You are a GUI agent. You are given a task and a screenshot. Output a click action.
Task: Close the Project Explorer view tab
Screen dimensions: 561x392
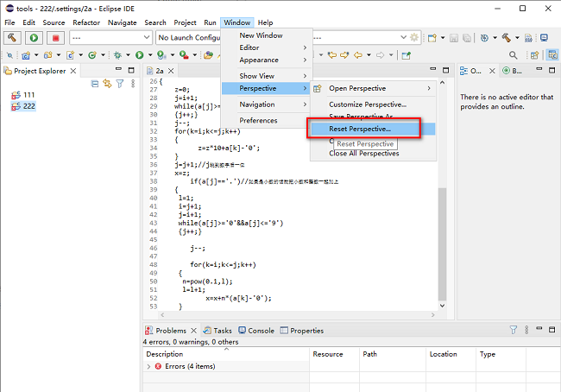(72, 71)
